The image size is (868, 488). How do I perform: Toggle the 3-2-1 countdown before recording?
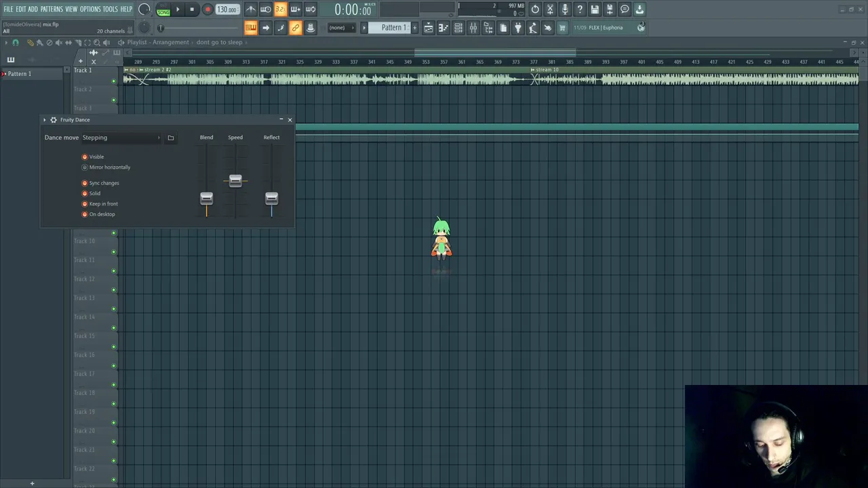pos(280,9)
